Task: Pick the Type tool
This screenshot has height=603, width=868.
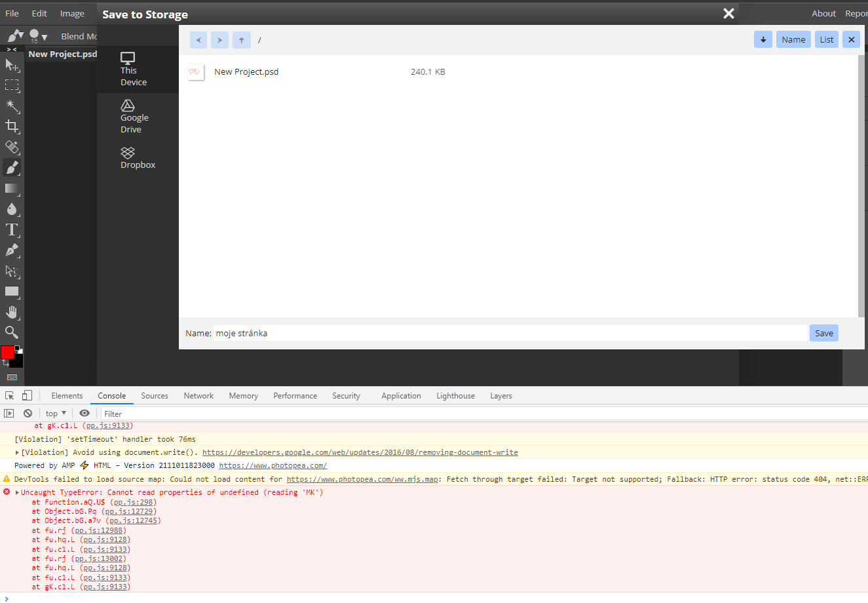Action: click(12, 229)
